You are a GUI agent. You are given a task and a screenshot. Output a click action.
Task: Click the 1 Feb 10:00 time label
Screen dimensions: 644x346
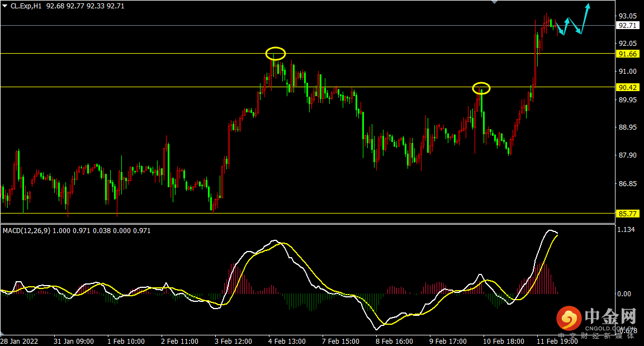pos(126,341)
